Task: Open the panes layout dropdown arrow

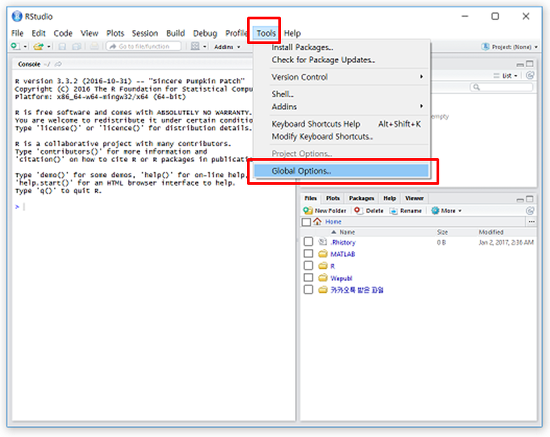Action: point(205,47)
